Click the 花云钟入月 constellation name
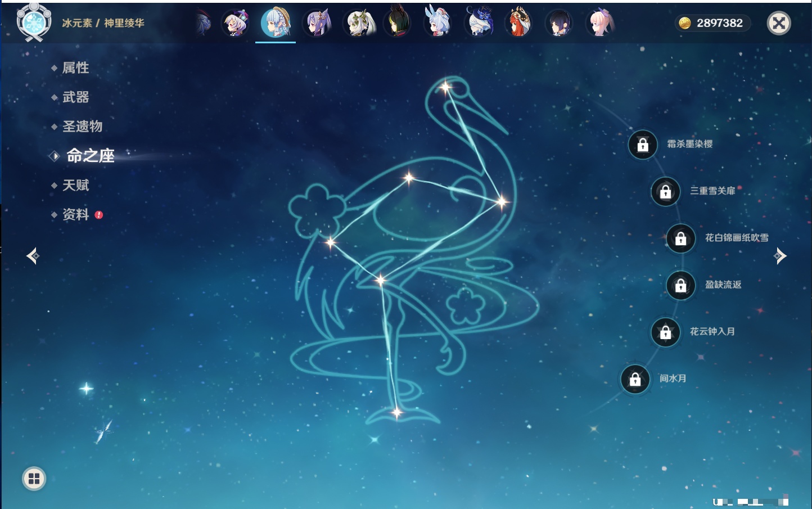Viewport: 812px width, 509px height. pyautogui.click(x=712, y=331)
